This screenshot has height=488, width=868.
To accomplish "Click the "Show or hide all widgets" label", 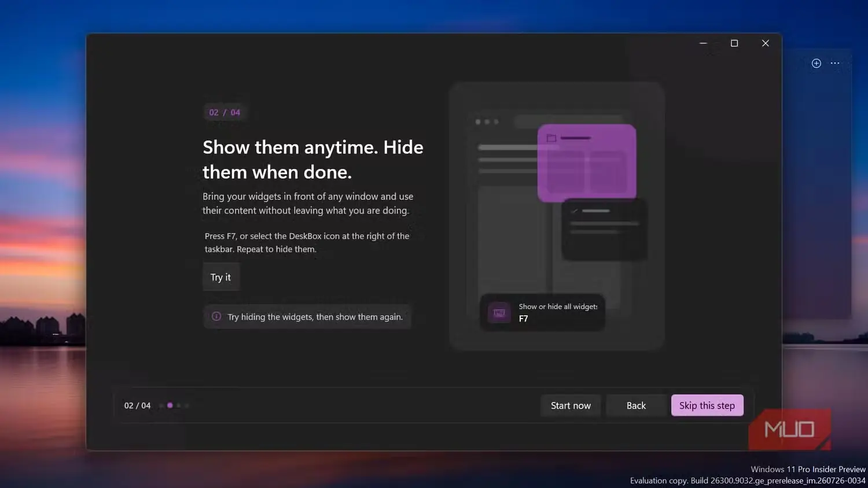I will tap(558, 306).
